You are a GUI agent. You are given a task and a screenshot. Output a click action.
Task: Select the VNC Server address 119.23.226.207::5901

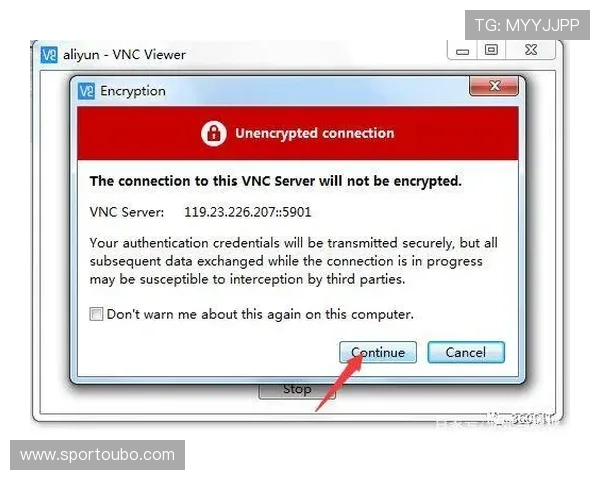pos(248,212)
